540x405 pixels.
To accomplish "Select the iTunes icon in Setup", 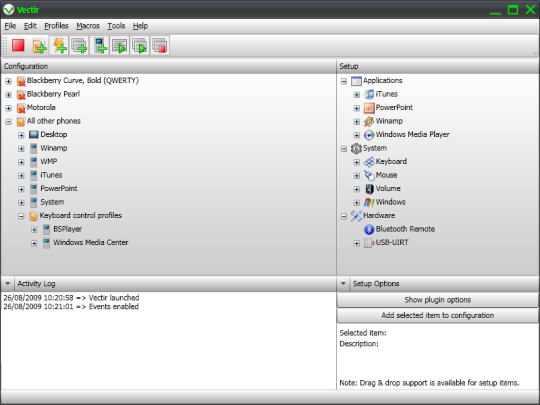I will [x=369, y=94].
